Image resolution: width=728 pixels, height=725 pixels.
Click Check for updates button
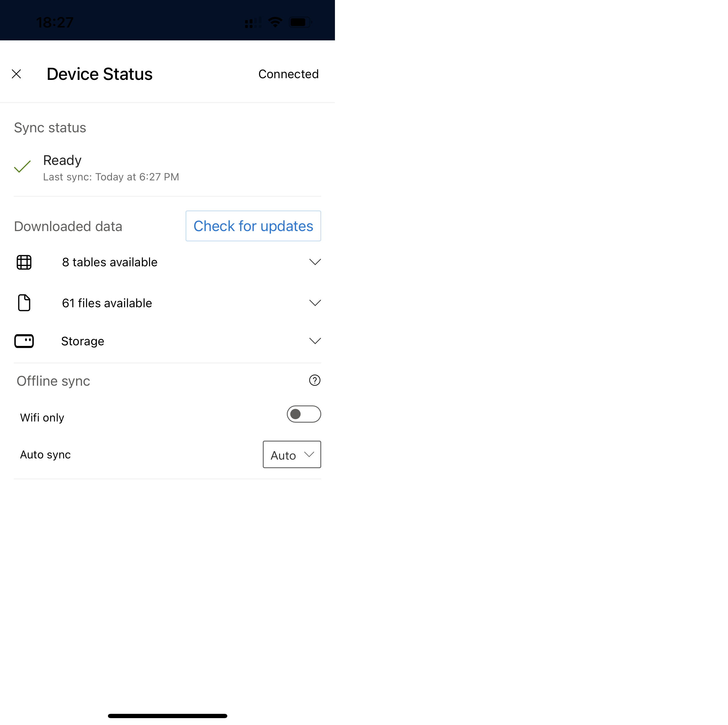pos(253,226)
